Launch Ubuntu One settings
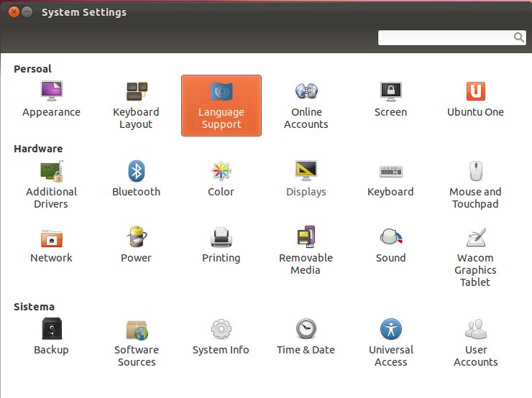This screenshot has width=532, height=398. coord(475,99)
